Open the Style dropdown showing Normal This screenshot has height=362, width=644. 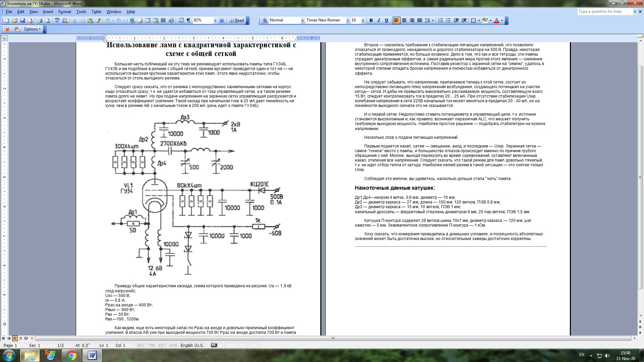303,20
